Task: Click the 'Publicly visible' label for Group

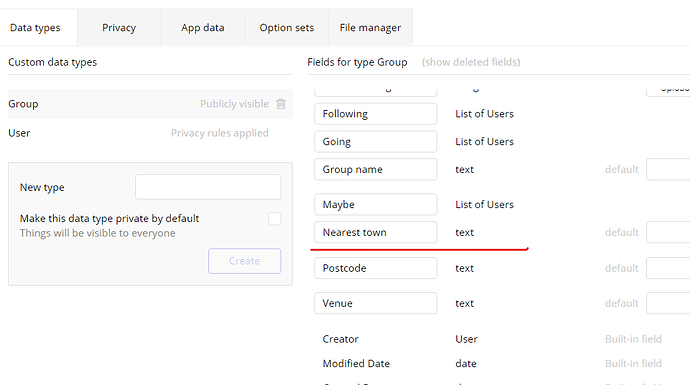Action: (x=234, y=104)
